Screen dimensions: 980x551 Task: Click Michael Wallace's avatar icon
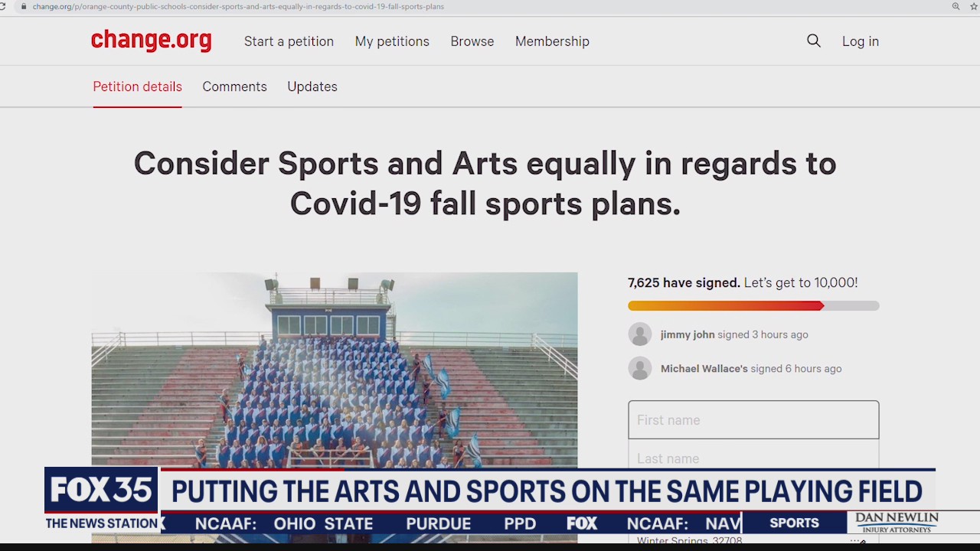[640, 368]
